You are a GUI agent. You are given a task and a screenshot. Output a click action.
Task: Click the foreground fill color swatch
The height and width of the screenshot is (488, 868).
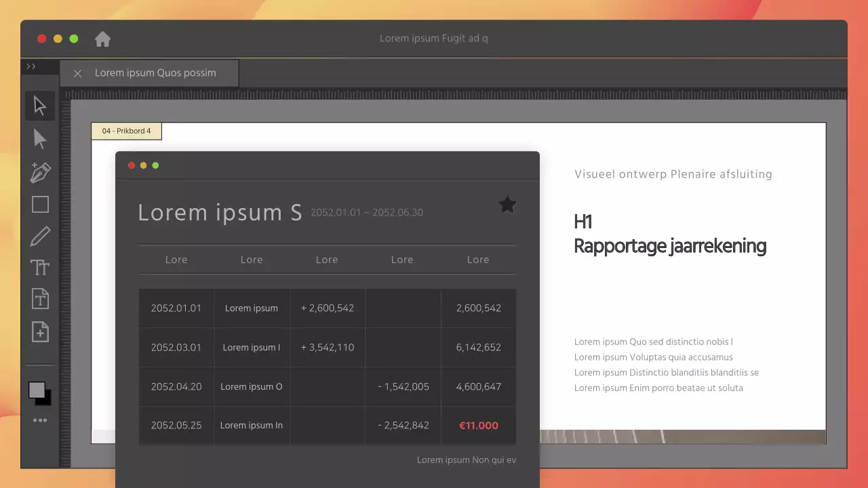[x=37, y=390]
